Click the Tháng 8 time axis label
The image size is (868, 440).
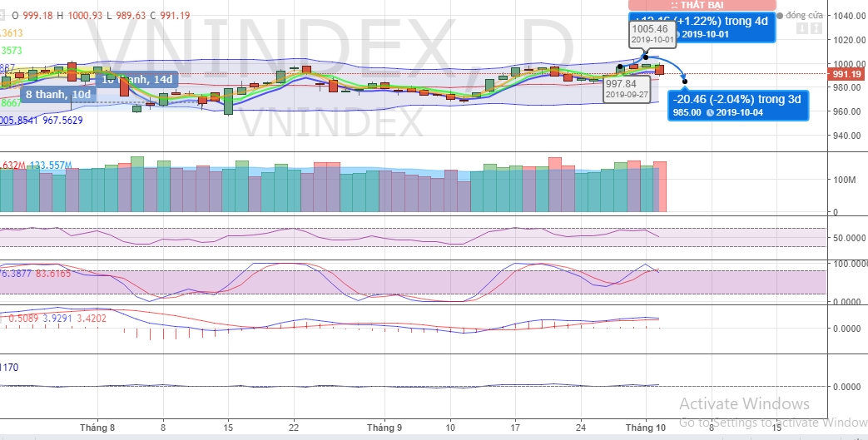click(x=97, y=428)
